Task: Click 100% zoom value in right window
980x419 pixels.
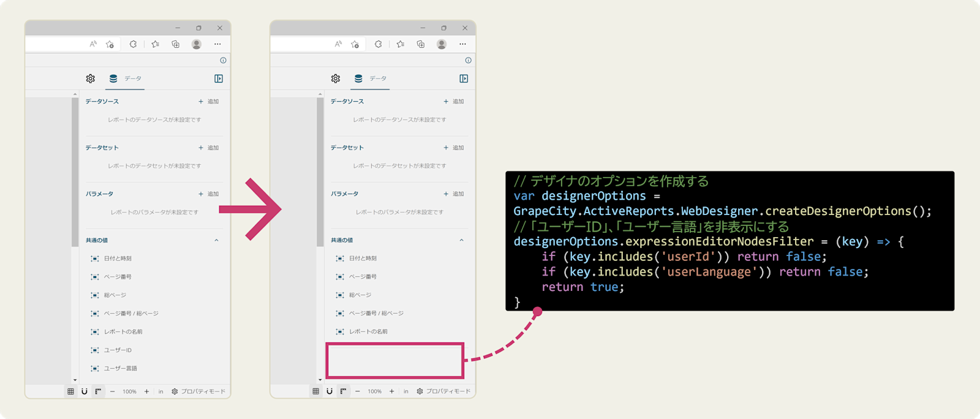Action: tap(374, 391)
